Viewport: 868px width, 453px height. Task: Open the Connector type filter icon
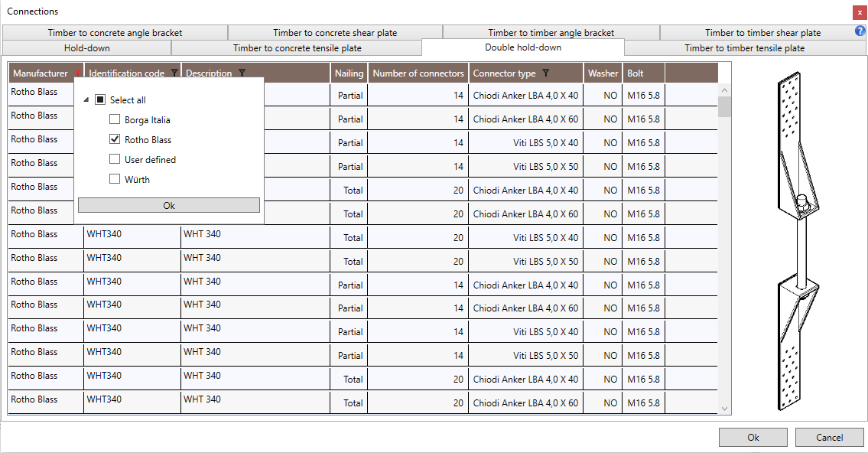[546, 73]
